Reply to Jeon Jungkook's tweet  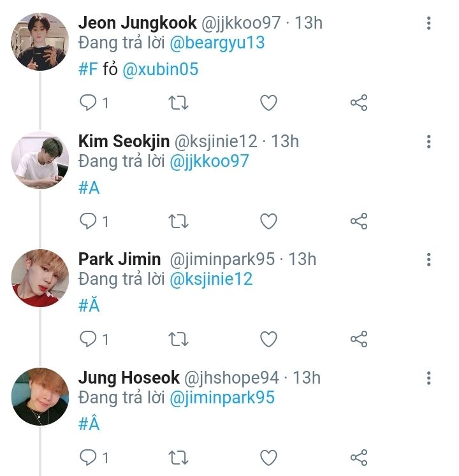pos(87,103)
